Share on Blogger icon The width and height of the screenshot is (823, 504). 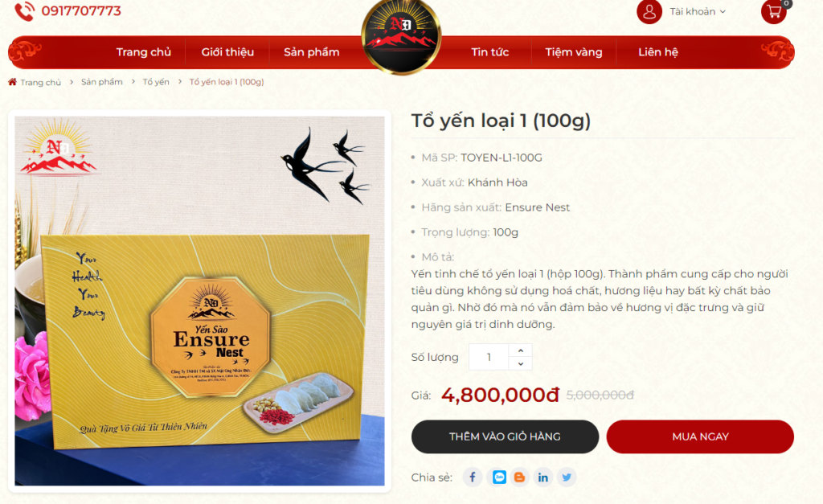(519, 477)
